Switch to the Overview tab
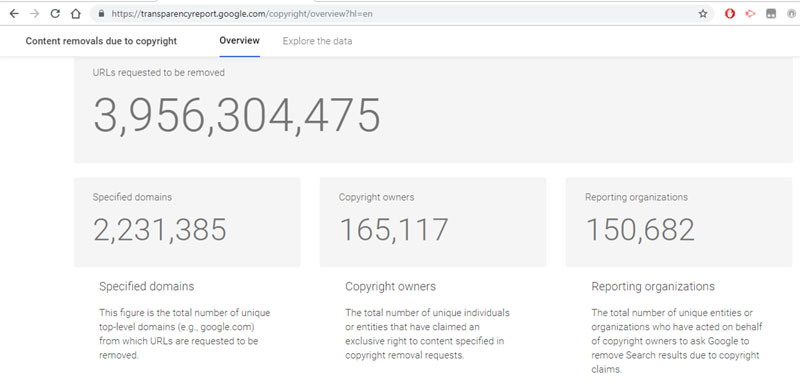Image resolution: width=800 pixels, height=388 pixels. pos(239,40)
